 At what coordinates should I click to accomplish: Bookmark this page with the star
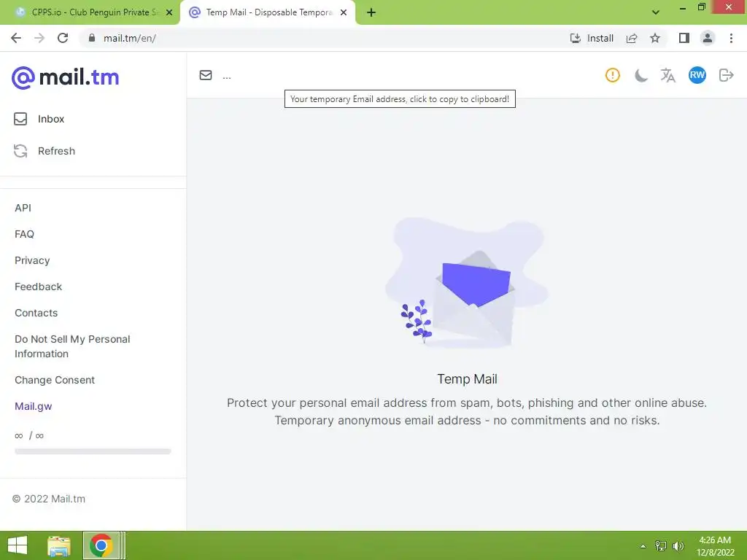point(655,38)
